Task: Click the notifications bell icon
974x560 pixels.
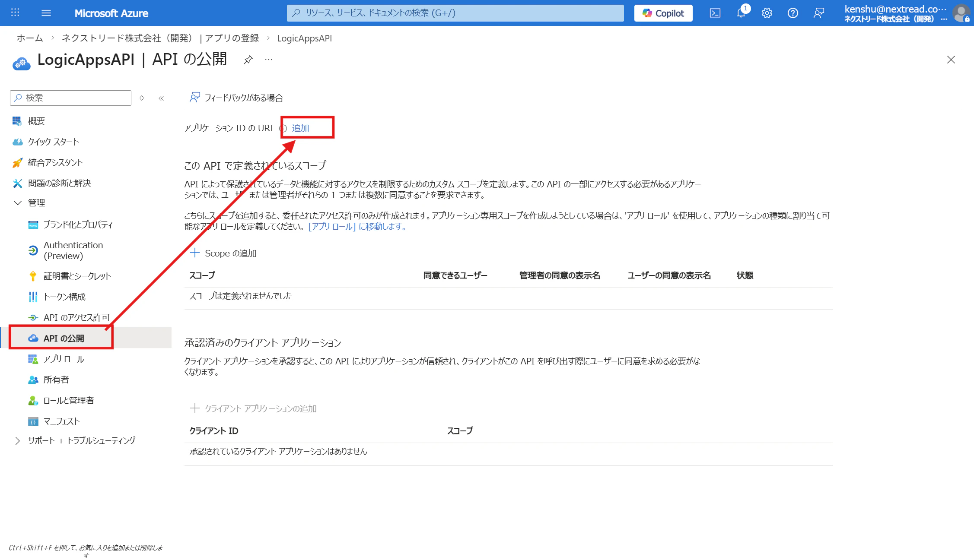Action: (741, 13)
